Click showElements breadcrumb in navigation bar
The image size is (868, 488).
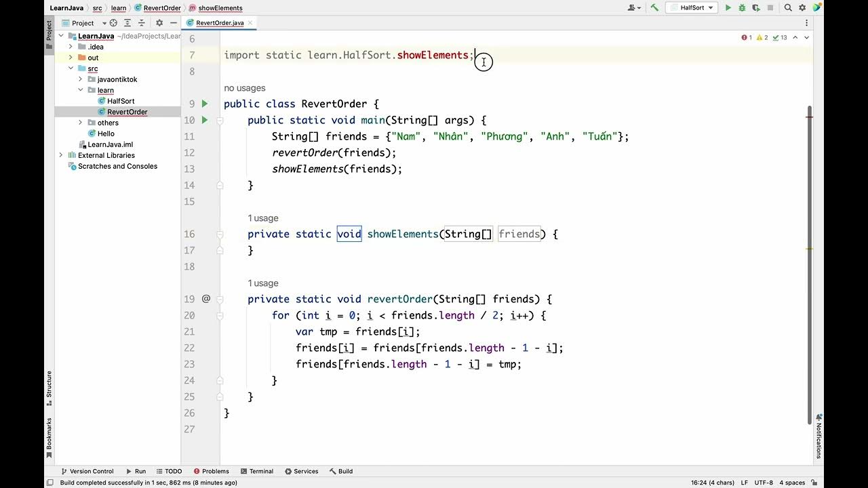tap(220, 8)
